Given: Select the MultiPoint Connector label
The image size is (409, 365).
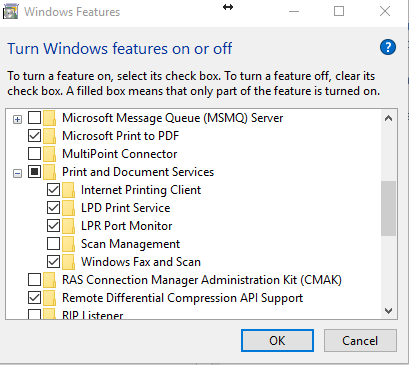Looking at the screenshot, I should pyautogui.click(x=120, y=154).
